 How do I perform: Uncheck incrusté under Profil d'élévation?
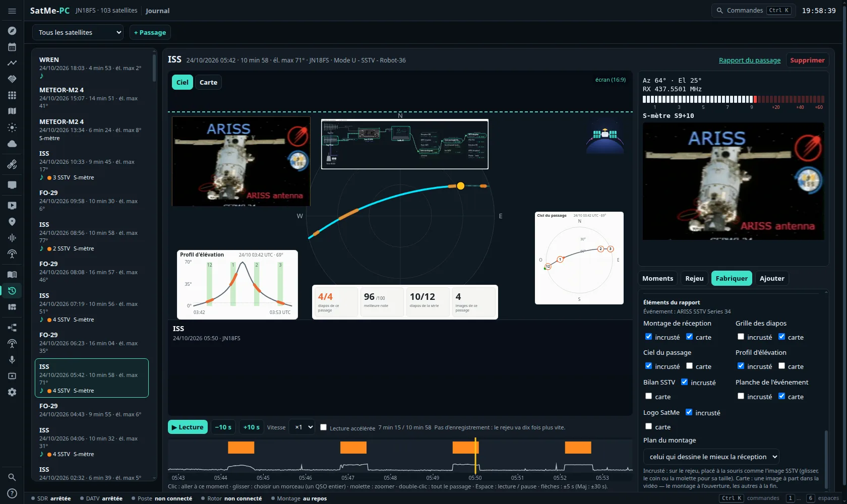tap(741, 366)
